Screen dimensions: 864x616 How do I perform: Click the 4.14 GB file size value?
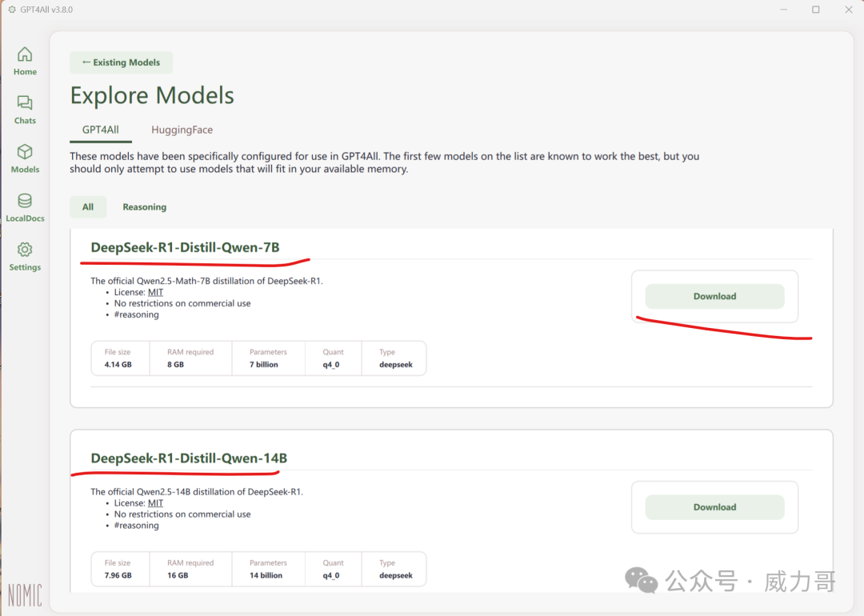pos(118,365)
